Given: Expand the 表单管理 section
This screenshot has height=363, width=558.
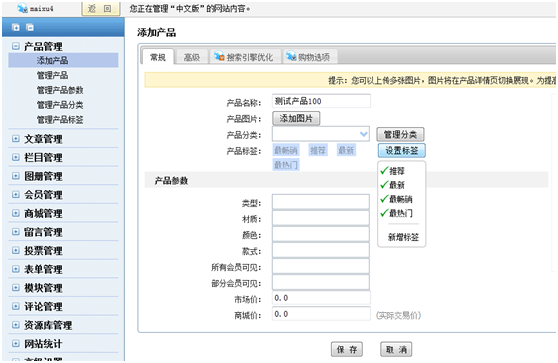Looking at the screenshot, I should click(x=16, y=269).
